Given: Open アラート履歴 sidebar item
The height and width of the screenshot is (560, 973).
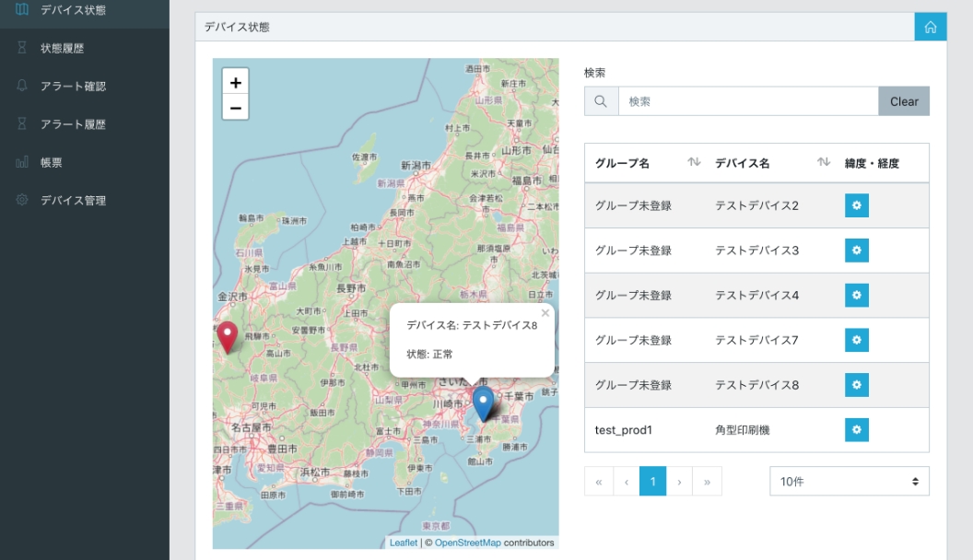Looking at the screenshot, I should [x=73, y=124].
